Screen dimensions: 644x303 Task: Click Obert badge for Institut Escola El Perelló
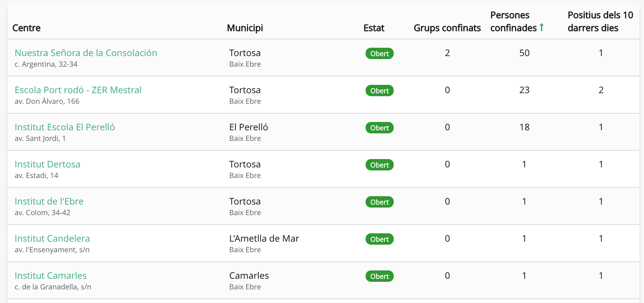click(x=379, y=128)
